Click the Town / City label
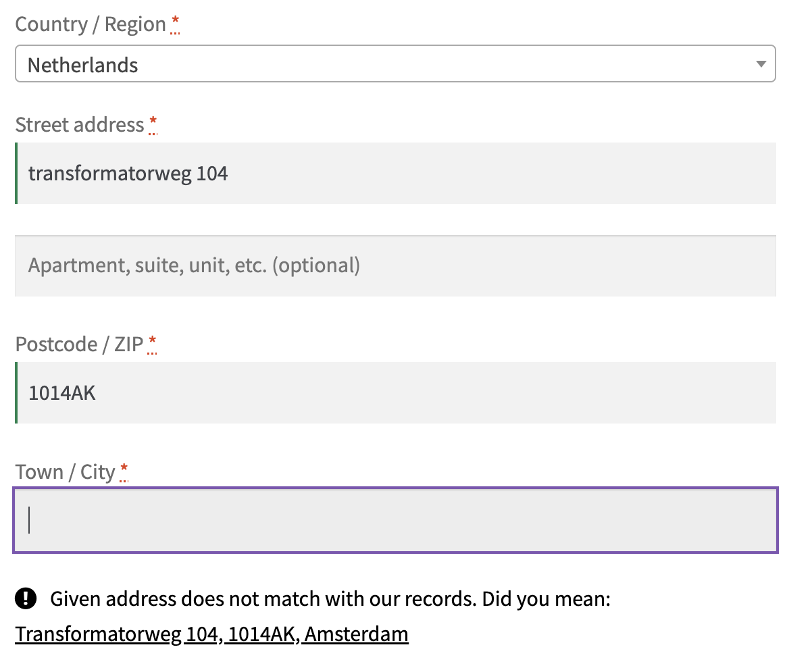The image size is (812, 666). click(65, 471)
